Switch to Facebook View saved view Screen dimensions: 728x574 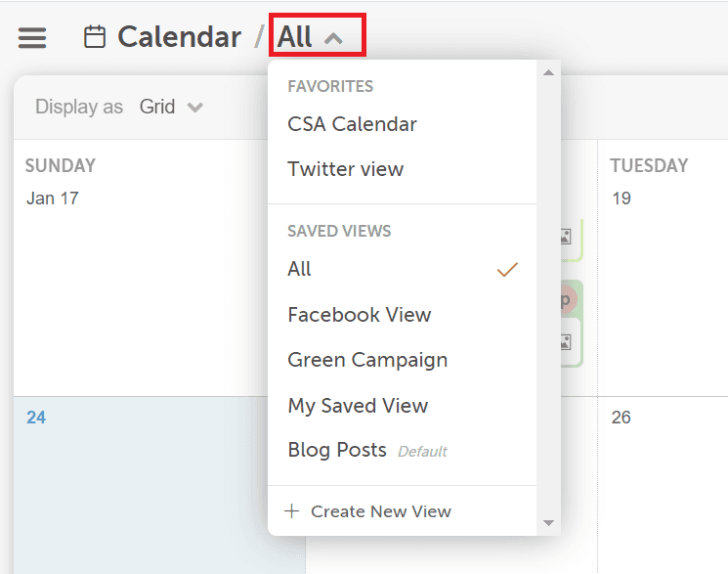pyautogui.click(x=402, y=315)
